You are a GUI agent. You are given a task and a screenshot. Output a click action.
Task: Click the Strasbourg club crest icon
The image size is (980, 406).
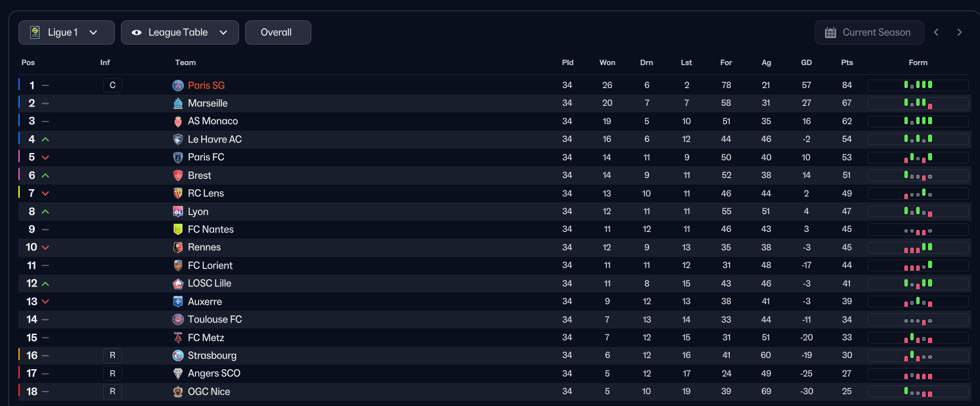tap(178, 355)
